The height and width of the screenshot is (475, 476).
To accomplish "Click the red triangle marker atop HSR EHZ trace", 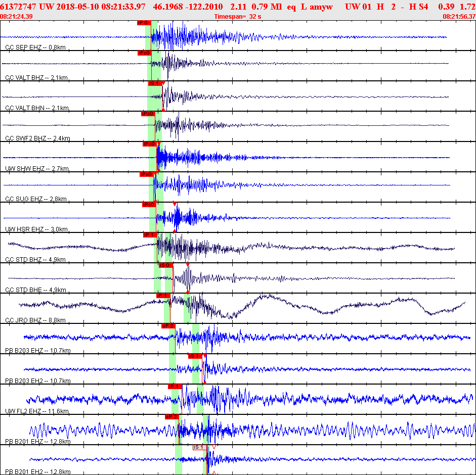I will click(x=175, y=204).
